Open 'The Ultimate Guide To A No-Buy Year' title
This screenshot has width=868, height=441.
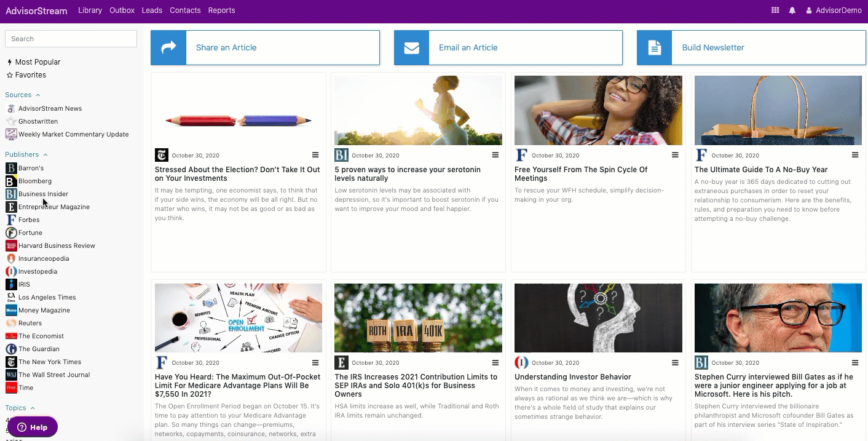coord(761,170)
